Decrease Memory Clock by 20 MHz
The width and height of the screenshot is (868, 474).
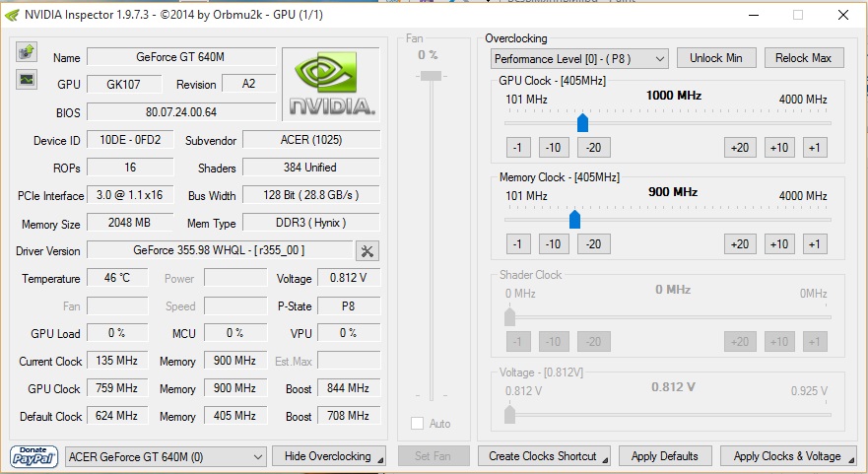593,244
